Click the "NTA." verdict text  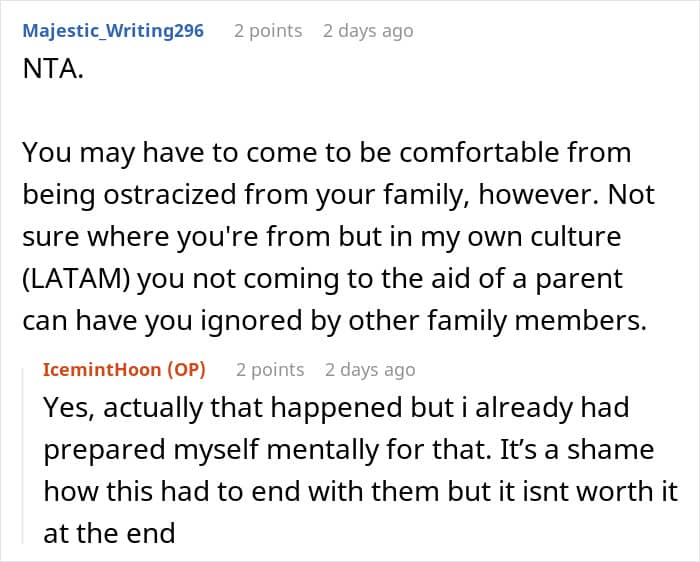coord(51,74)
